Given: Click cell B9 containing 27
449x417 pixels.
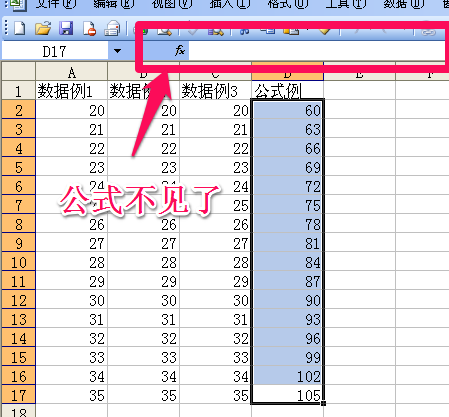Looking at the screenshot, I should (143, 243).
